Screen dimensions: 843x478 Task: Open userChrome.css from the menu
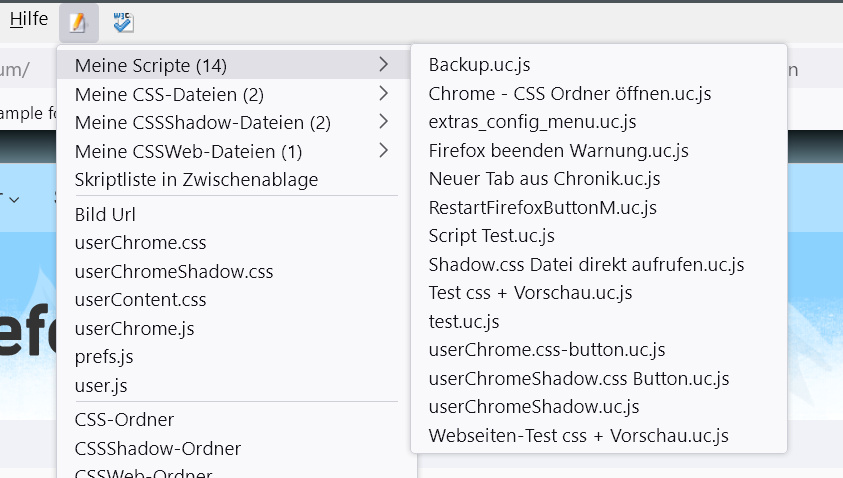pyautogui.click(x=140, y=243)
